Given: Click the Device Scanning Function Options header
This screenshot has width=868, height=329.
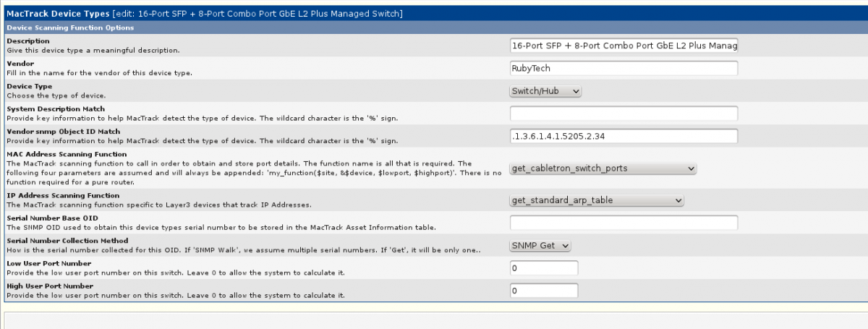Looking at the screenshot, I should pyautogui.click(x=70, y=27).
